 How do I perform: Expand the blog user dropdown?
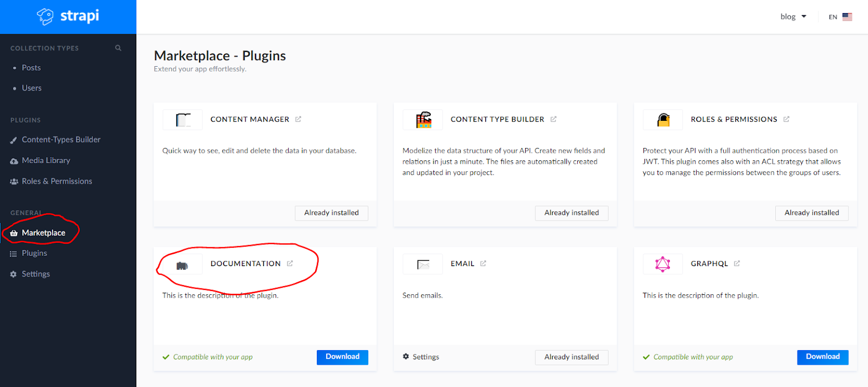coord(793,17)
